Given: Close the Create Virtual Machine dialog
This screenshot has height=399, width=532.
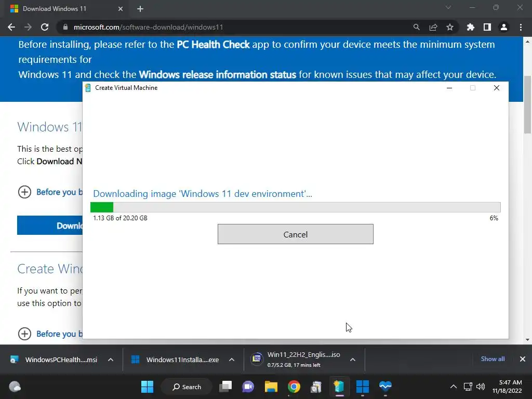Looking at the screenshot, I should click(496, 88).
